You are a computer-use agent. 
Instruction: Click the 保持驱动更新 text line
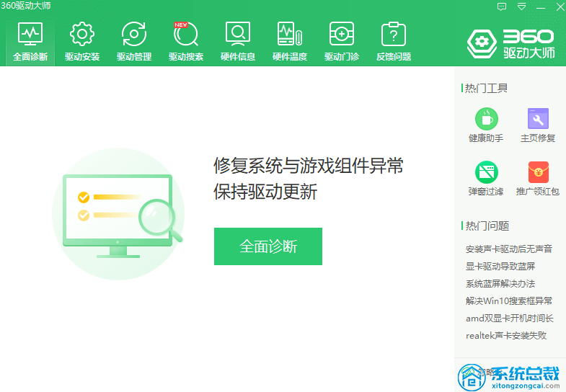[x=265, y=192]
